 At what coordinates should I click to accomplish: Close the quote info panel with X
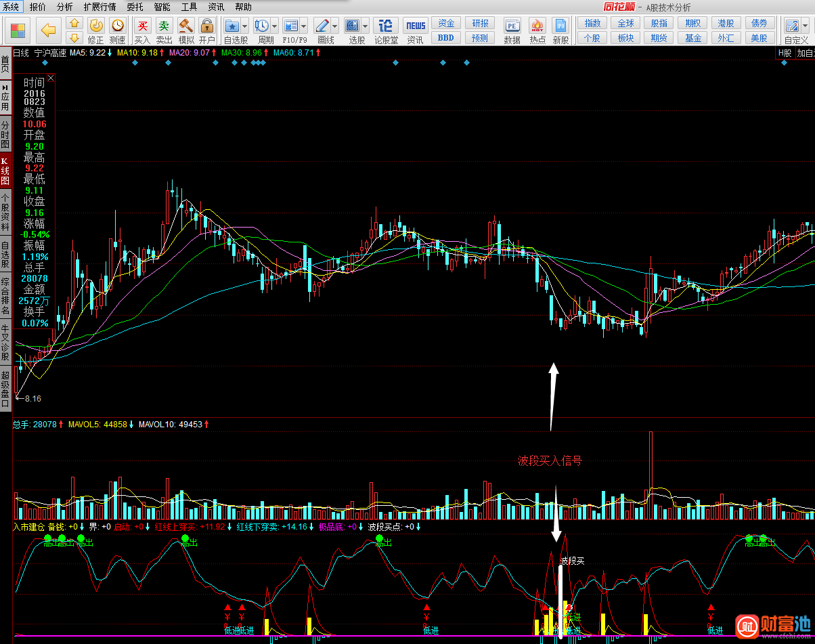click(x=51, y=79)
